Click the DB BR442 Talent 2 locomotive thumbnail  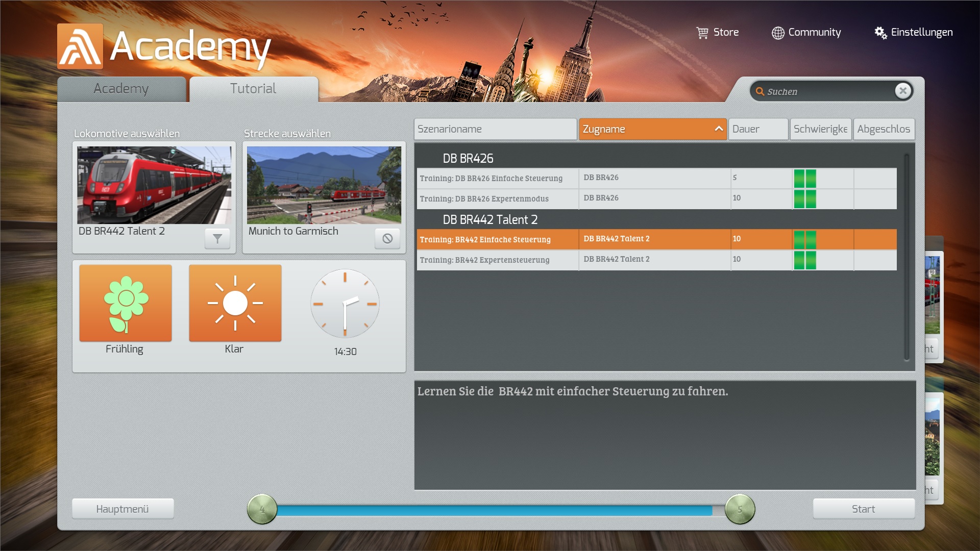pyautogui.click(x=154, y=185)
